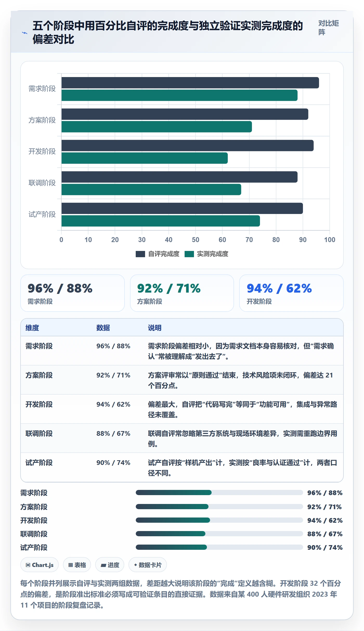
Task: Click 94% / 62% cell in the table
Action: [113, 404]
